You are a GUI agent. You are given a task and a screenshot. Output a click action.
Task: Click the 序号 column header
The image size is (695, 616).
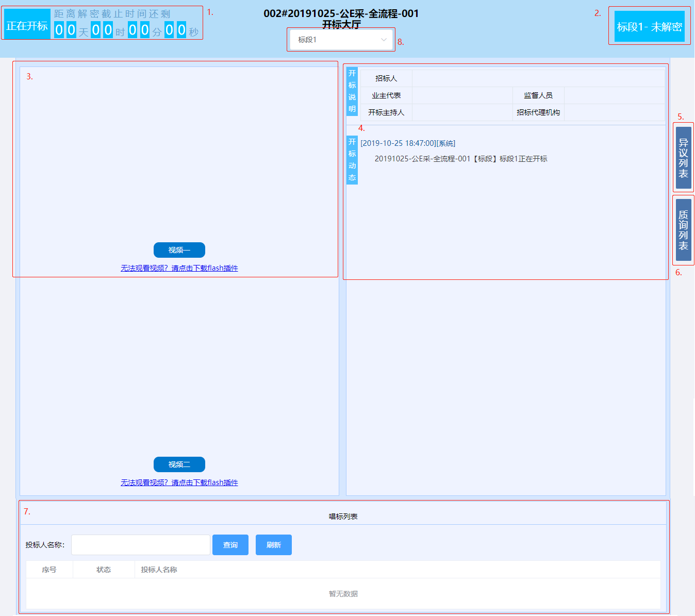point(49,570)
